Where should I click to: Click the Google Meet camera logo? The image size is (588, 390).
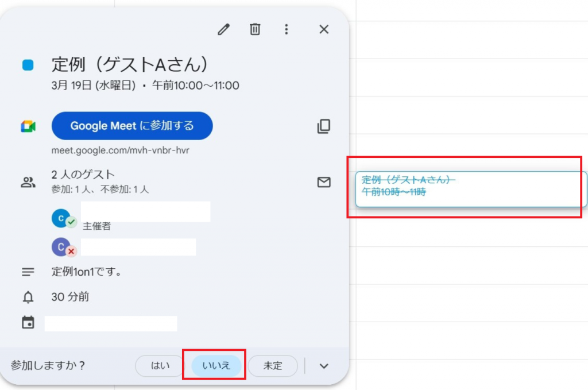(x=28, y=126)
